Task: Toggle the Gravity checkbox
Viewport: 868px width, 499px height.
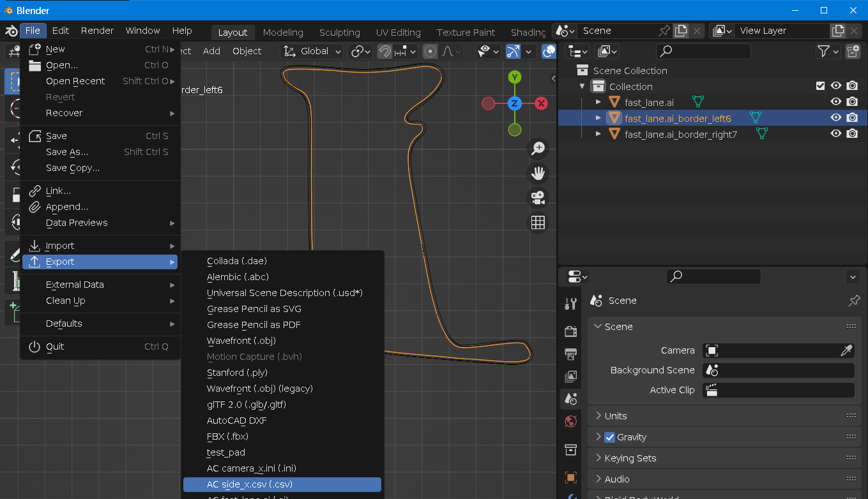Action: tap(609, 437)
